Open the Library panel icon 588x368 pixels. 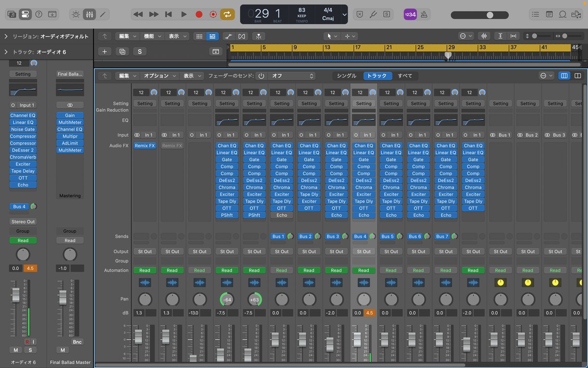point(12,14)
